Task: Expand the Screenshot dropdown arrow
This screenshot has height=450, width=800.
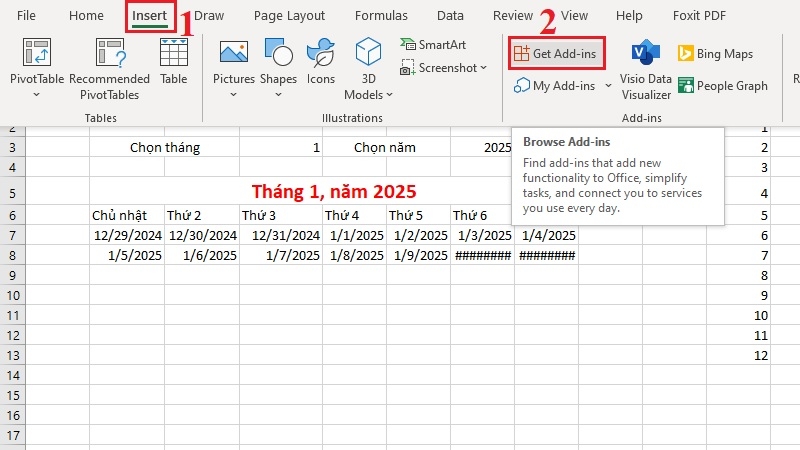Action: tap(483, 68)
